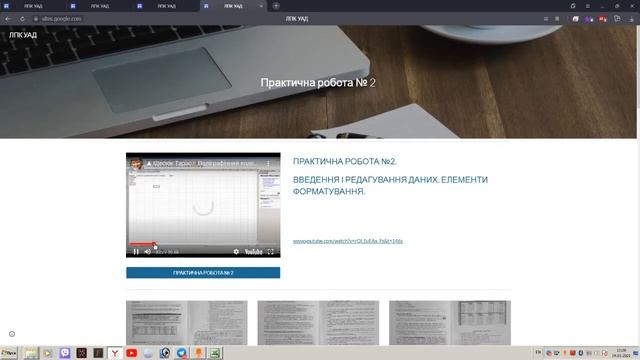Open Yandex Browser from the taskbar

click(115, 353)
